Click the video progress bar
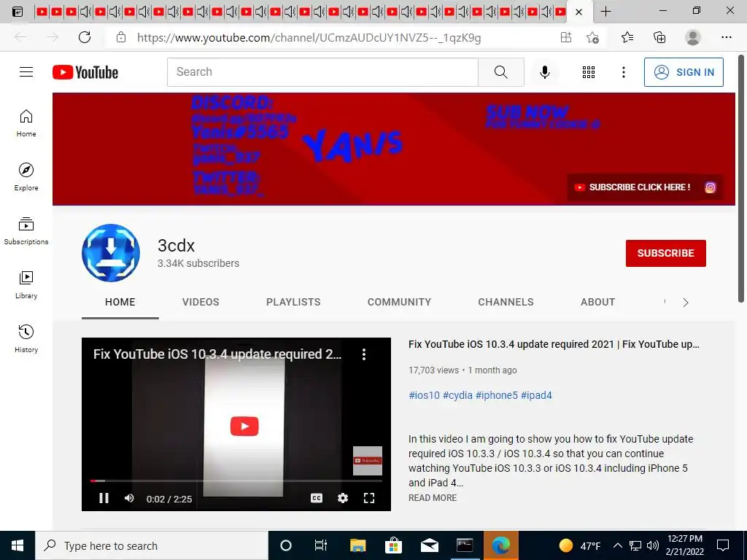 [x=236, y=481]
